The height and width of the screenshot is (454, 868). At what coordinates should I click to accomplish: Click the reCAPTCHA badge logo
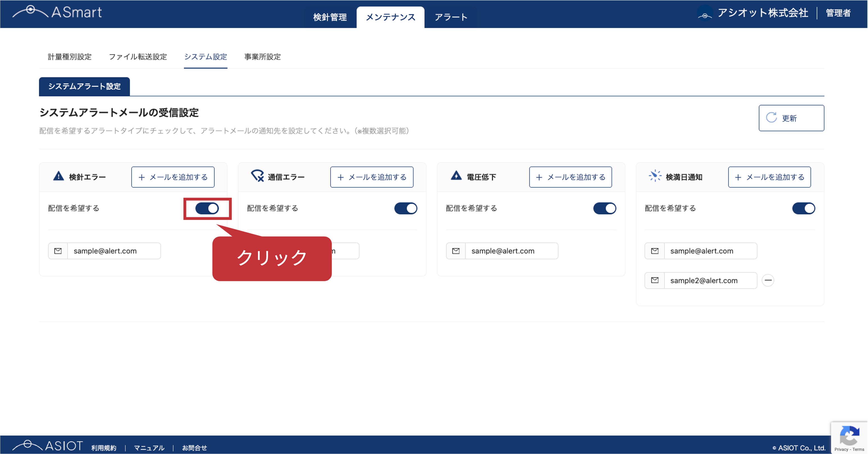(x=849, y=435)
